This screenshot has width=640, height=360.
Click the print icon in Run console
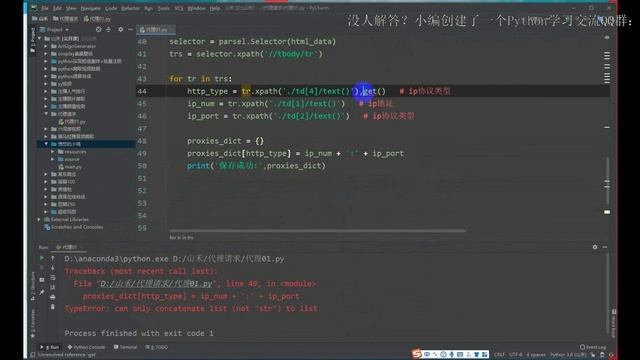click(53, 297)
